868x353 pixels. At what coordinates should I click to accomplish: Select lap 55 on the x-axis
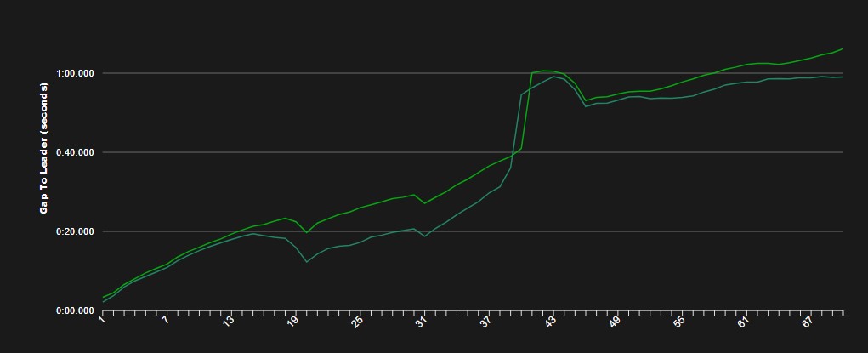678,321
